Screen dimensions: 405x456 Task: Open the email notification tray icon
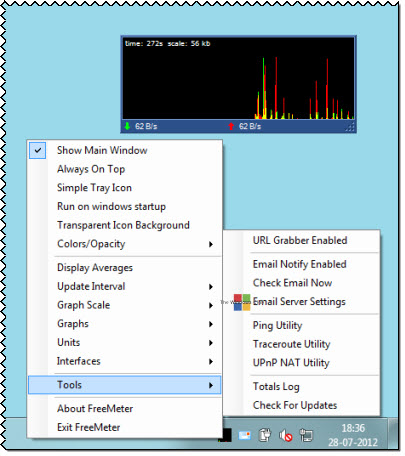[x=245, y=435]
